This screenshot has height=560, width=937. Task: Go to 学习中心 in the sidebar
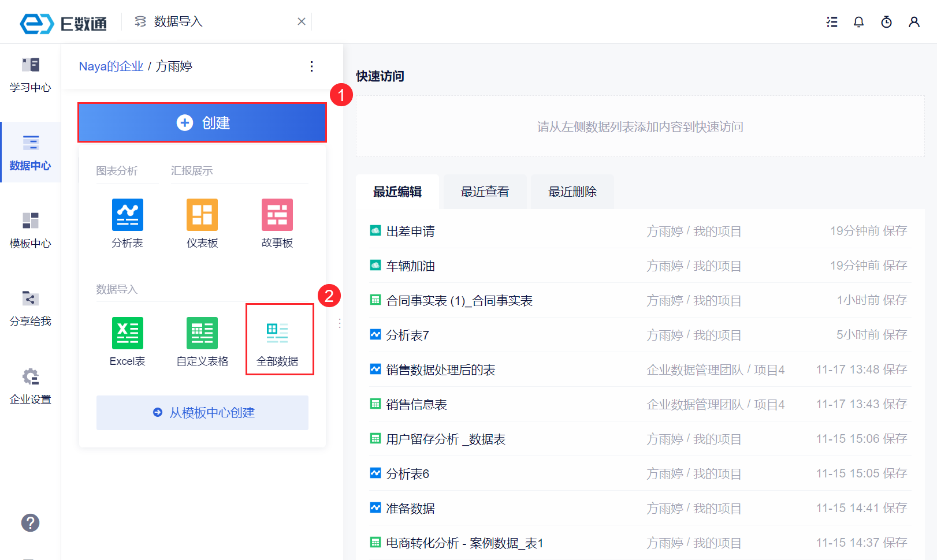pyautogui.click(x=30, y=75)
